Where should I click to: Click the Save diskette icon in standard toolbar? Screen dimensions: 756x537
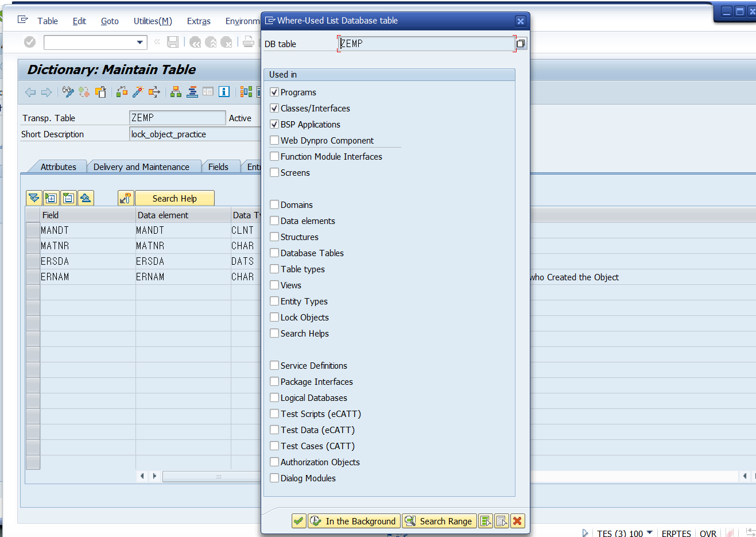173,42
